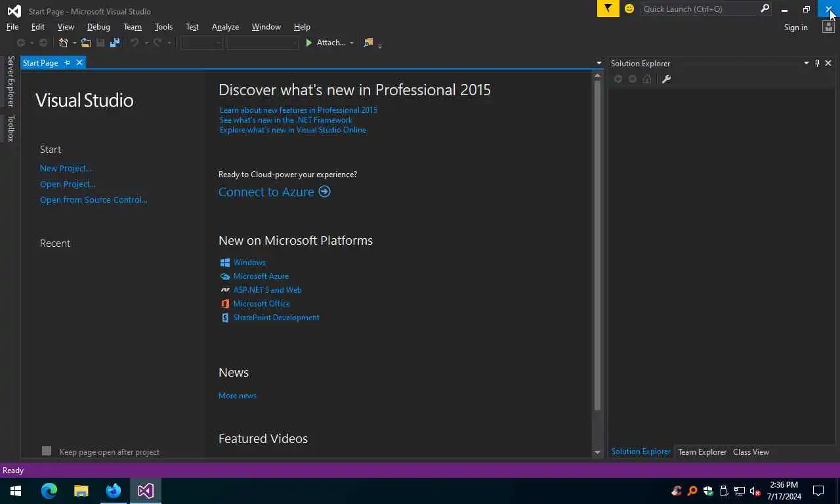Click the Solution Explorer Forward icon
840x504 pixels.
pos(633,79)
